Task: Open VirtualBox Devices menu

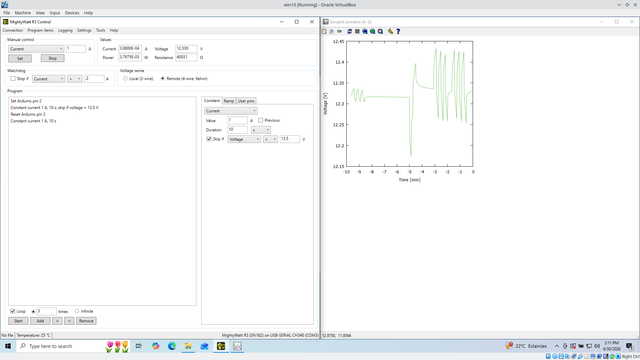Action: 72,13
